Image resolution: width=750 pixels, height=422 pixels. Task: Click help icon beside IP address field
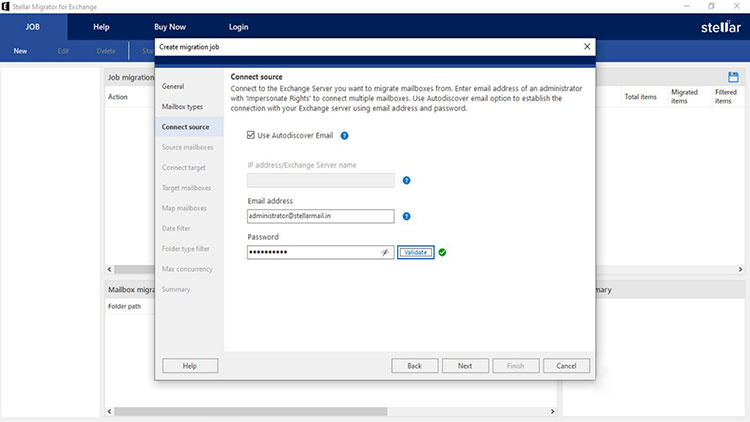[x=406, y=181]
